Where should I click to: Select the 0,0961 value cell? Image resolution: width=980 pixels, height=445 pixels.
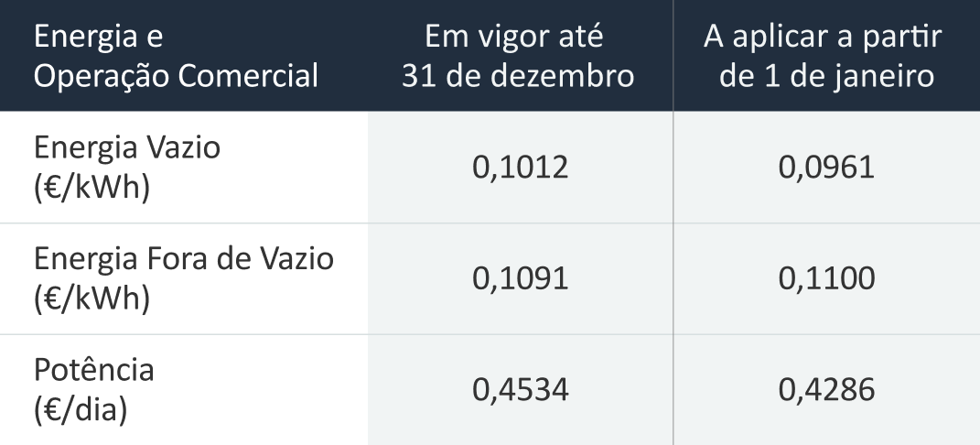click(826, 168)
